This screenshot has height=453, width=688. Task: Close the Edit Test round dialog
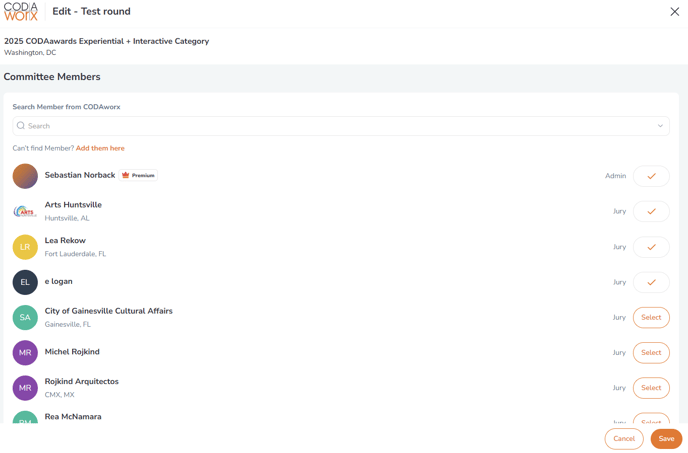(x=674, y=12)
